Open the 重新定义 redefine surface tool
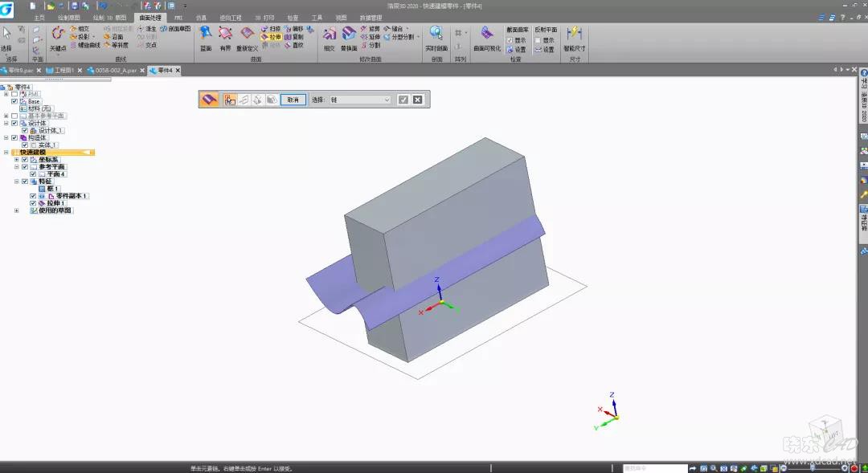 coord(248,37)
